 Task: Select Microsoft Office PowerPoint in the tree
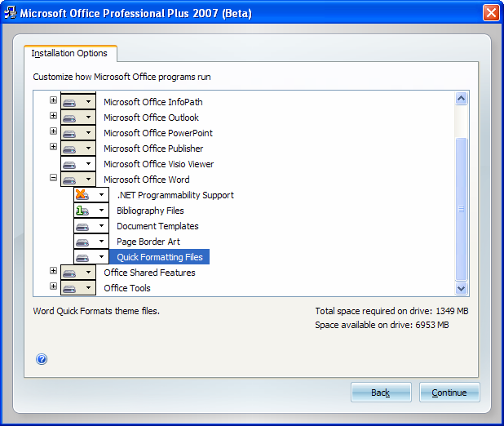(x=158, y=133)
